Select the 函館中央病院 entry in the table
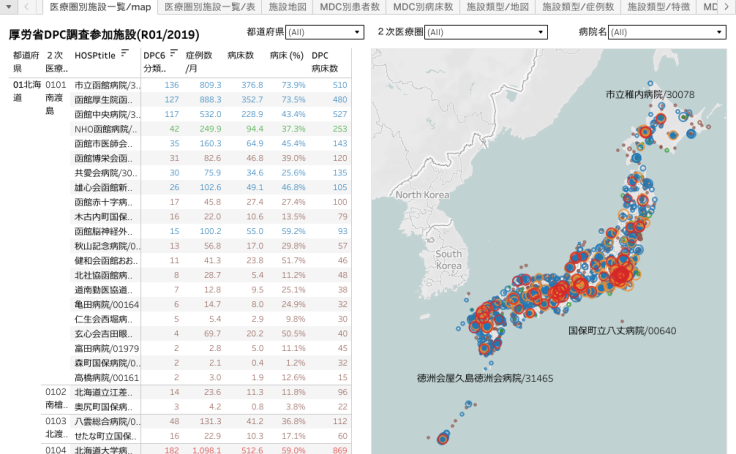736x454 pixels. [x=107, y=114]
